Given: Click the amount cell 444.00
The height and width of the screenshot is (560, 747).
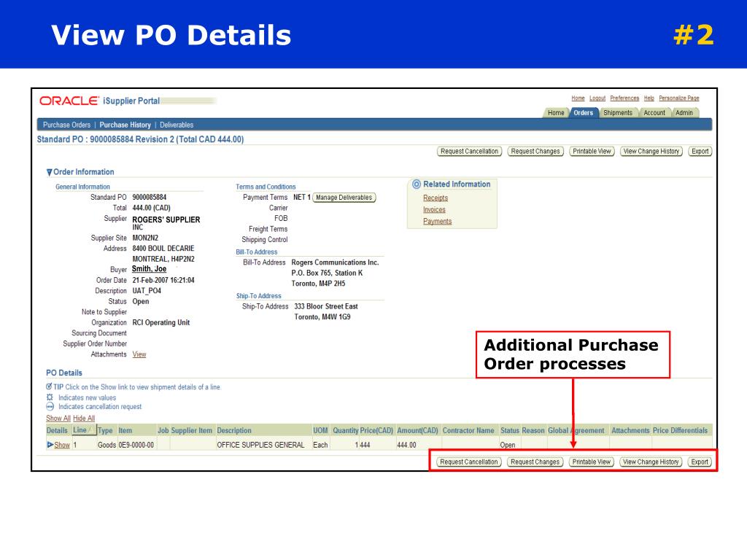Looking at the screenshot, I should click(x=406, y=445).
